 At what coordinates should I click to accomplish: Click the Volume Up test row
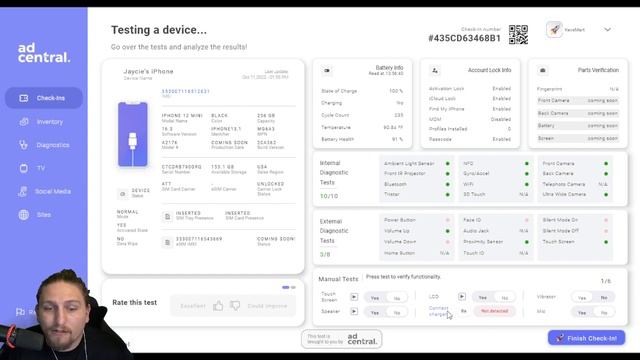[x=417, y=231]
